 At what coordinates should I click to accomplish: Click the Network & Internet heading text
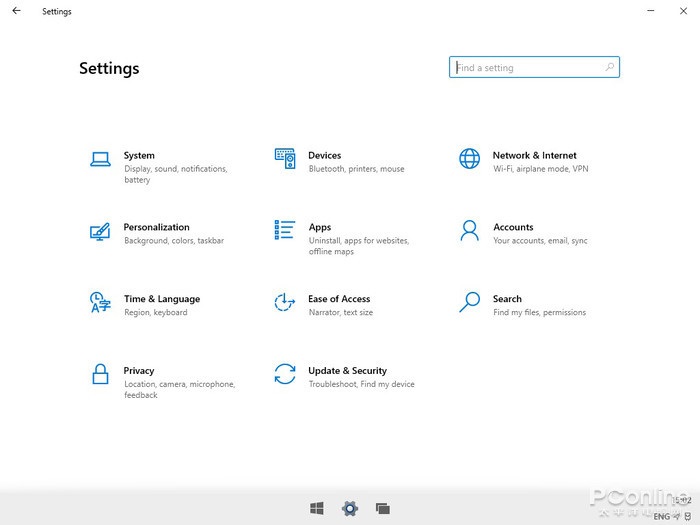tap(534, 156)
